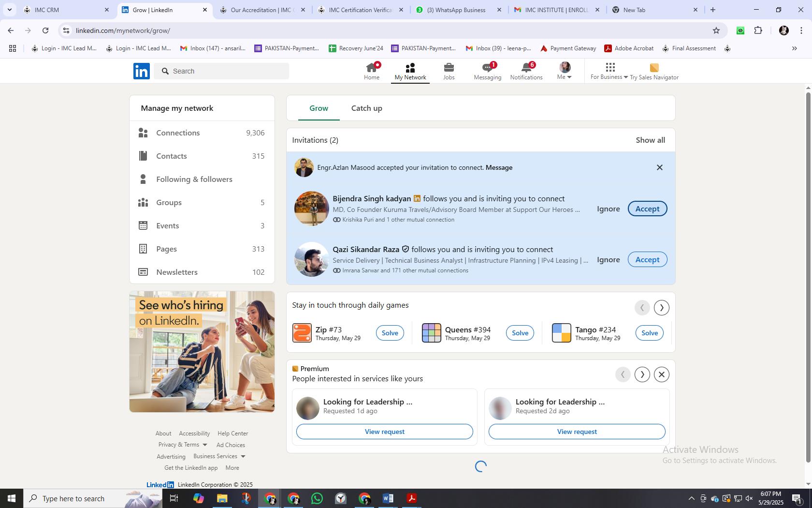Go to LinkedIn Home feed icon
Viewport: 812px width, 508px height.
372,71
